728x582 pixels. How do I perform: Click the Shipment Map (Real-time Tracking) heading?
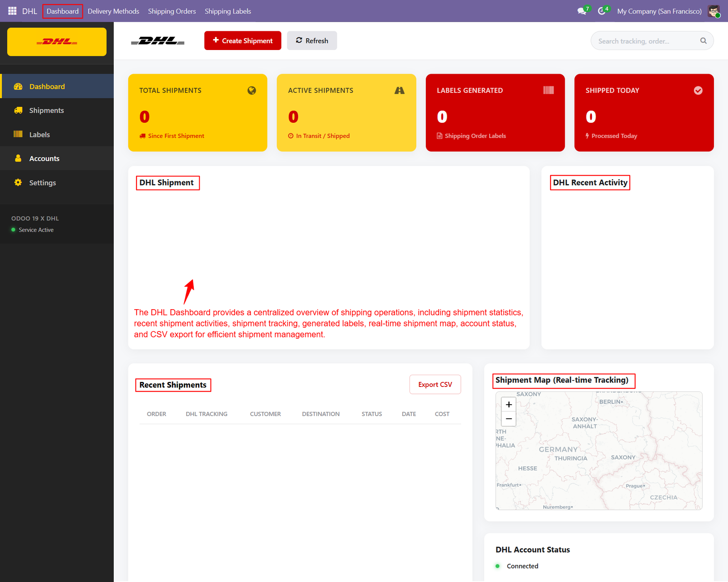[x=562, y=380]
